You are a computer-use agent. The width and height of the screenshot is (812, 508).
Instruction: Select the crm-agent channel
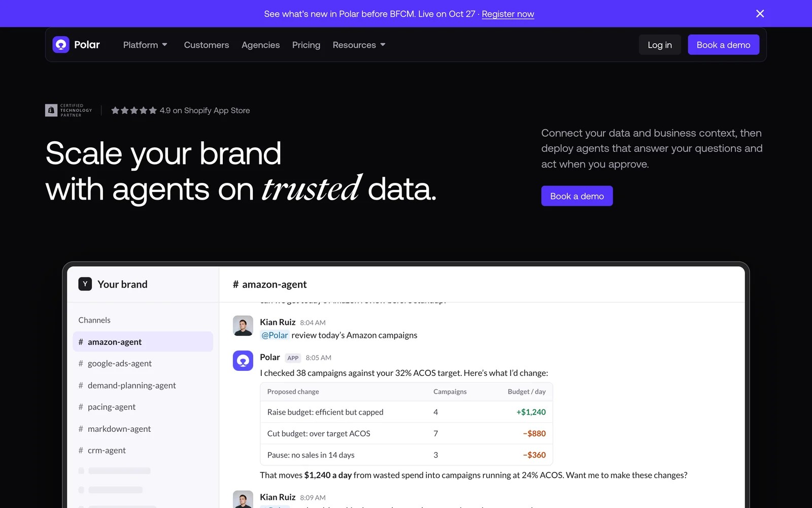point(143,450)
